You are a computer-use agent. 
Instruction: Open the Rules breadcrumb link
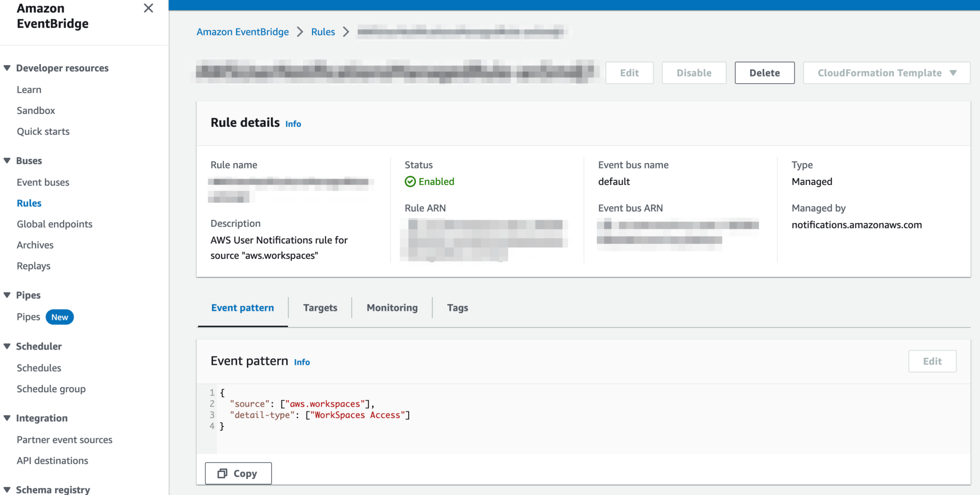[323, 32]
